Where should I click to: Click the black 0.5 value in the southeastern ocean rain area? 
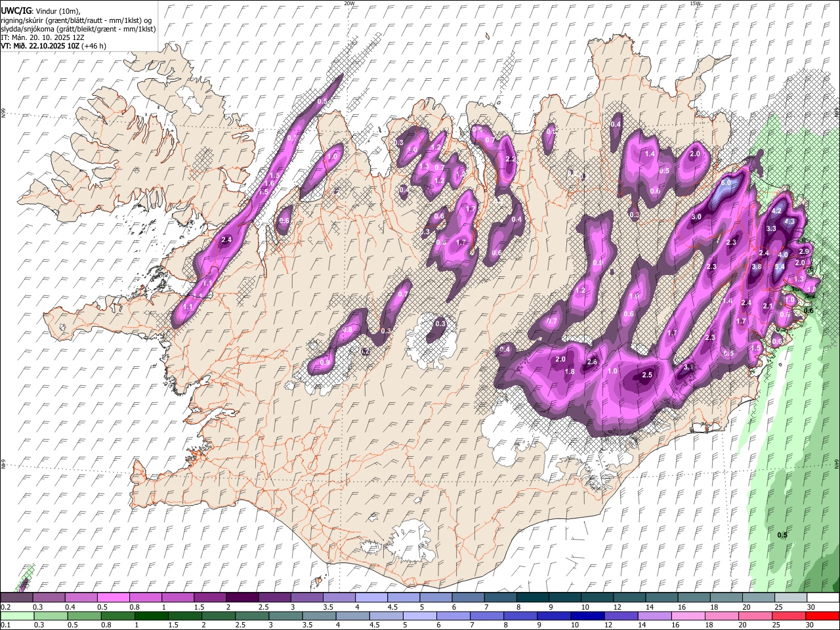[x=782, y=535]
